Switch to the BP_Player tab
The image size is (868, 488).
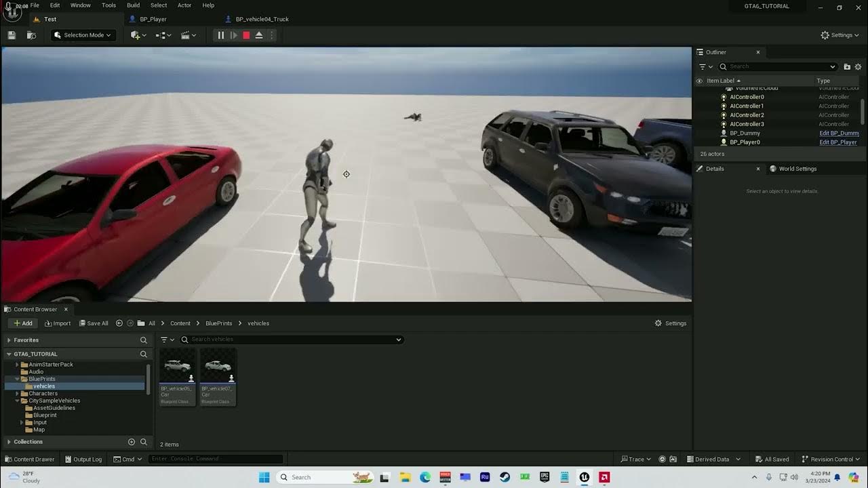coord(153,19)
